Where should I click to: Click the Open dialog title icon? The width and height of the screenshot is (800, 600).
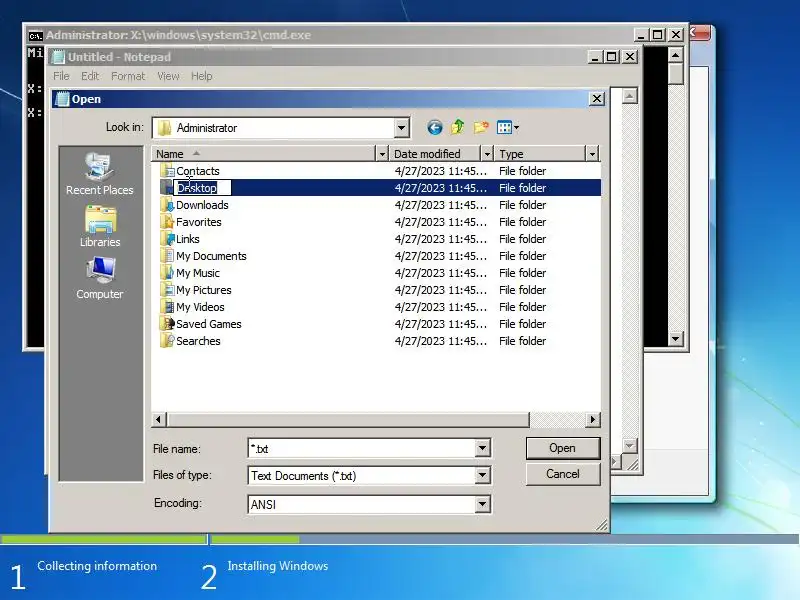pyautogui.click(x=62, y=99)
